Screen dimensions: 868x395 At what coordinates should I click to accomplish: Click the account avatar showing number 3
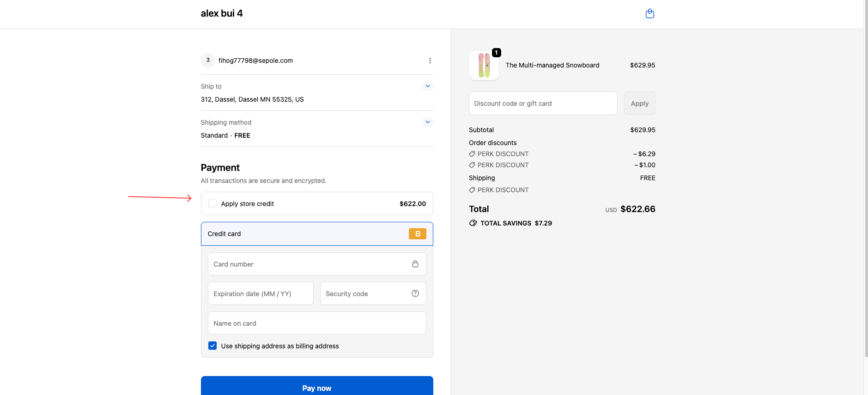coord(208,61)
